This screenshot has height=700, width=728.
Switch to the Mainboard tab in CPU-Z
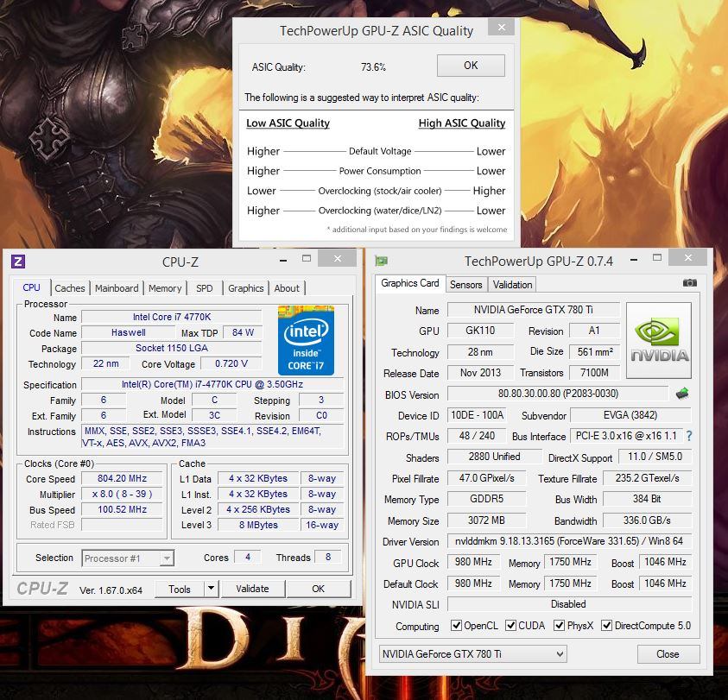(117, 288)
